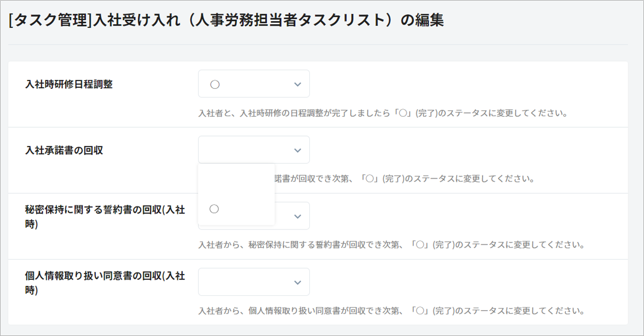Open the 入社時研修日程調整 status dropdown
Screen dimensions: 644x336
[253, 84]
